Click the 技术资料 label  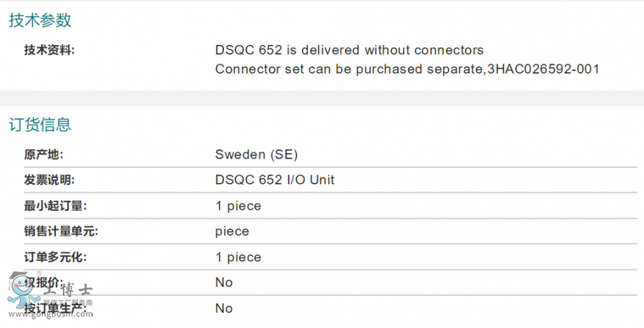click(49, 50)
